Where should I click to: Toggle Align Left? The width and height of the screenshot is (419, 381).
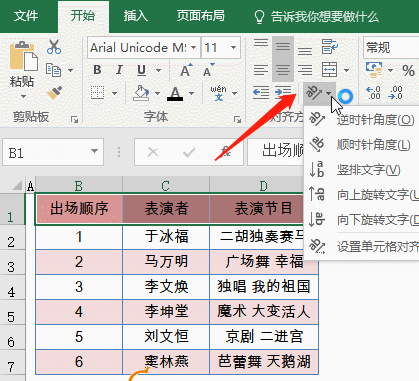261,70
